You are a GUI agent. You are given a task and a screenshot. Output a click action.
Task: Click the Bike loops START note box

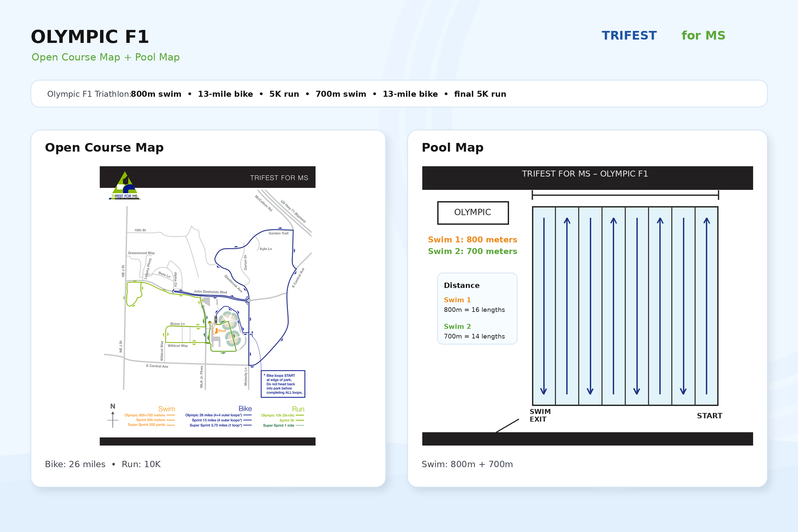coord(283,384)
